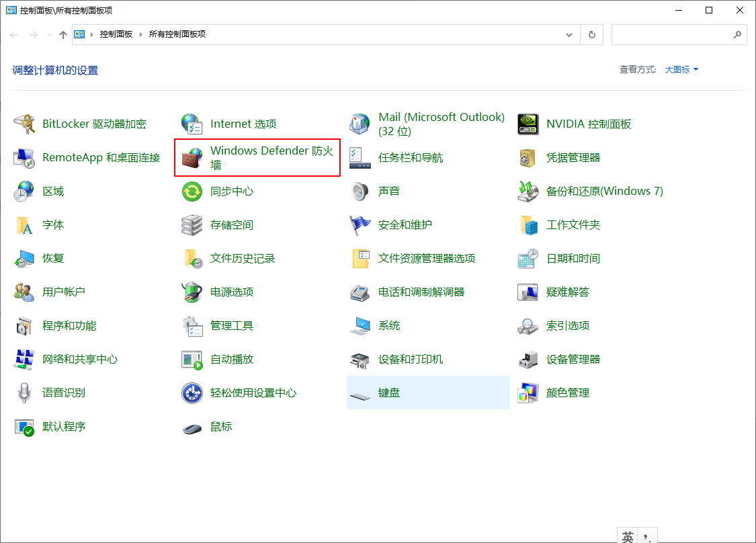Open recent locations dropdown arrow
Image resolution: width=756 pixels, height=543 pixels.
pos(49,35)
